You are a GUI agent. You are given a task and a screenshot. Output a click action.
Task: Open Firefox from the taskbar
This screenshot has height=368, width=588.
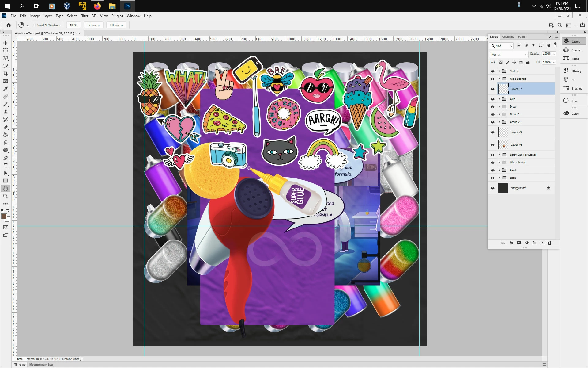click(97, 6)
